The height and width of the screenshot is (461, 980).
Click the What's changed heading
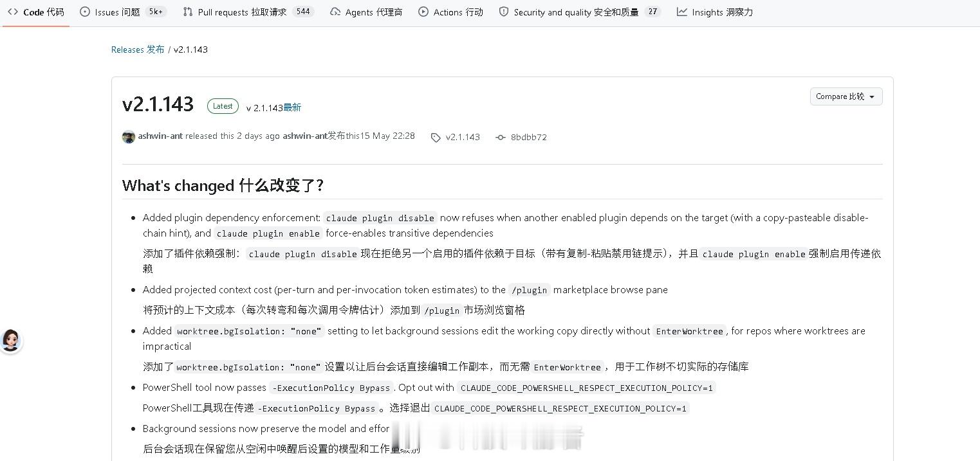[x=223, y=185]
